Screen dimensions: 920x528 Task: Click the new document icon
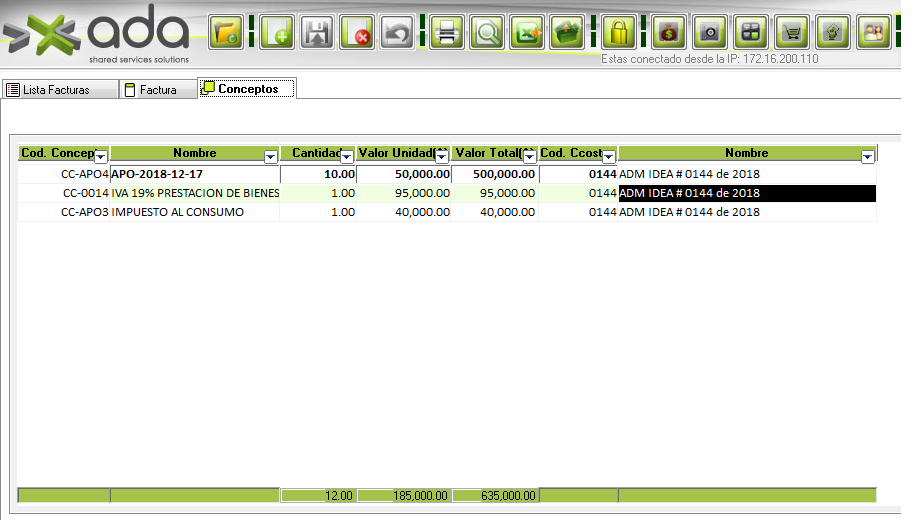[x=276, y=32]
